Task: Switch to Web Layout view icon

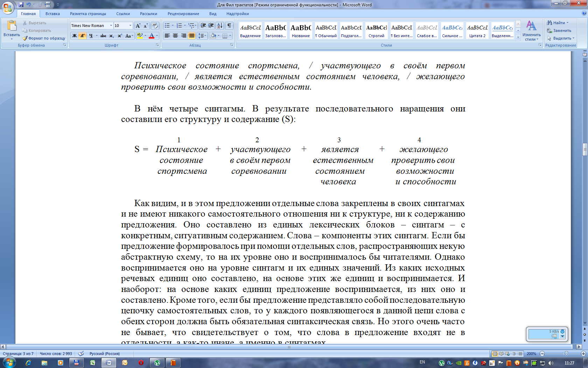Action: [507, 354]
